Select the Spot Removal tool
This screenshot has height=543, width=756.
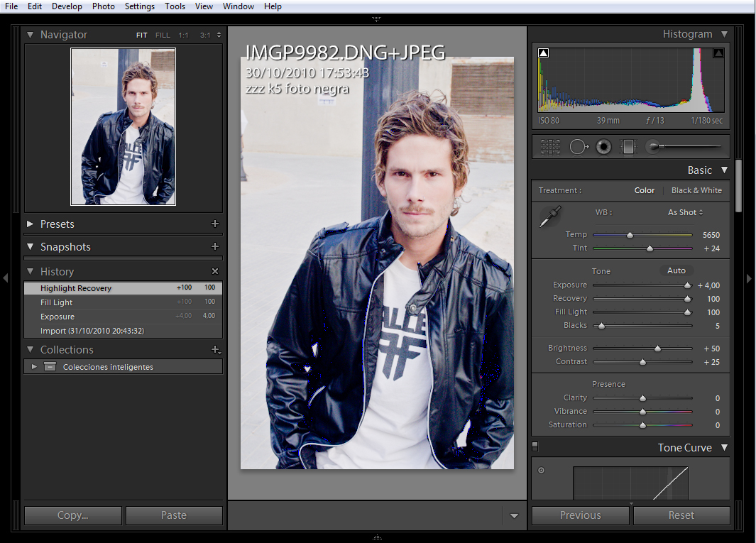(579, 147)
